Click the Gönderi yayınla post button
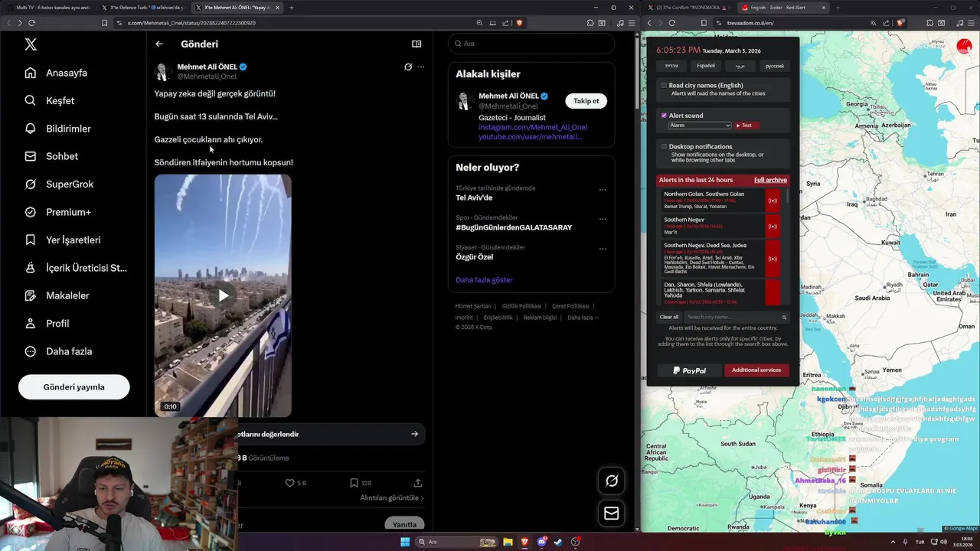980x551 pixels. [x=74, y=386]
